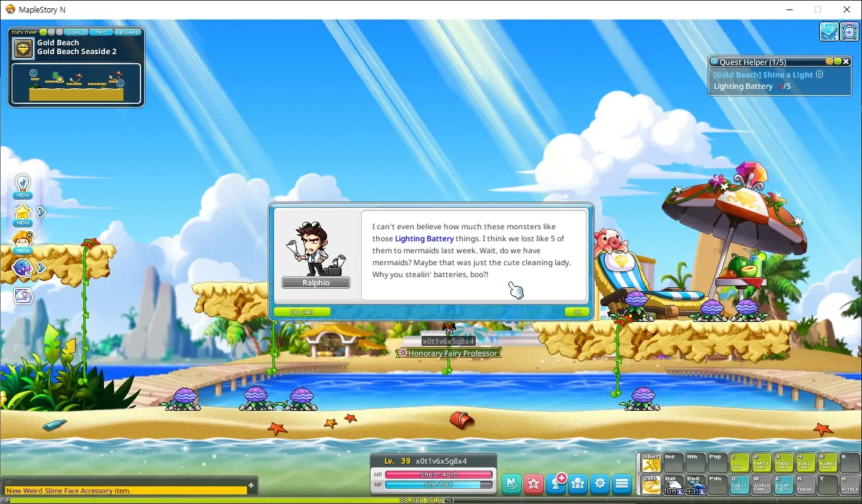Open the red star R reward button
This screenshot has height=504, width=862.
(534, 483)
